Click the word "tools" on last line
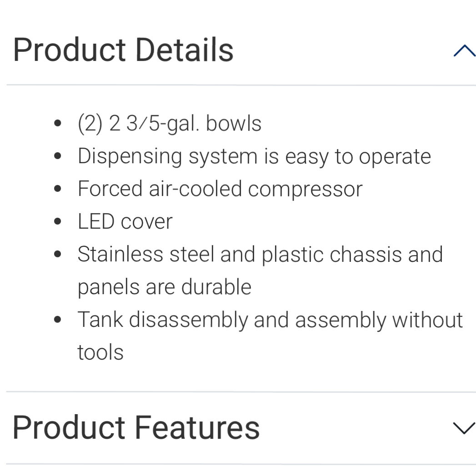 coord(100,352)
